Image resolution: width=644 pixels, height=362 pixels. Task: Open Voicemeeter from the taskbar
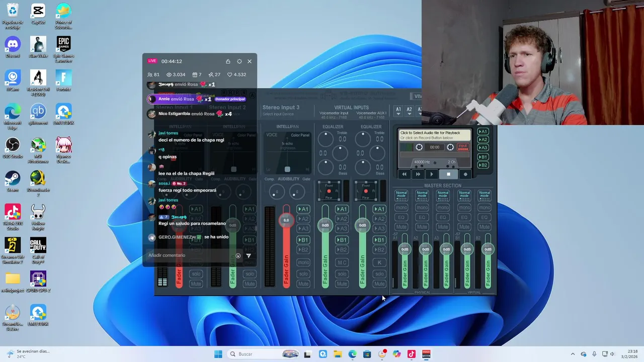tap(426, 354)
